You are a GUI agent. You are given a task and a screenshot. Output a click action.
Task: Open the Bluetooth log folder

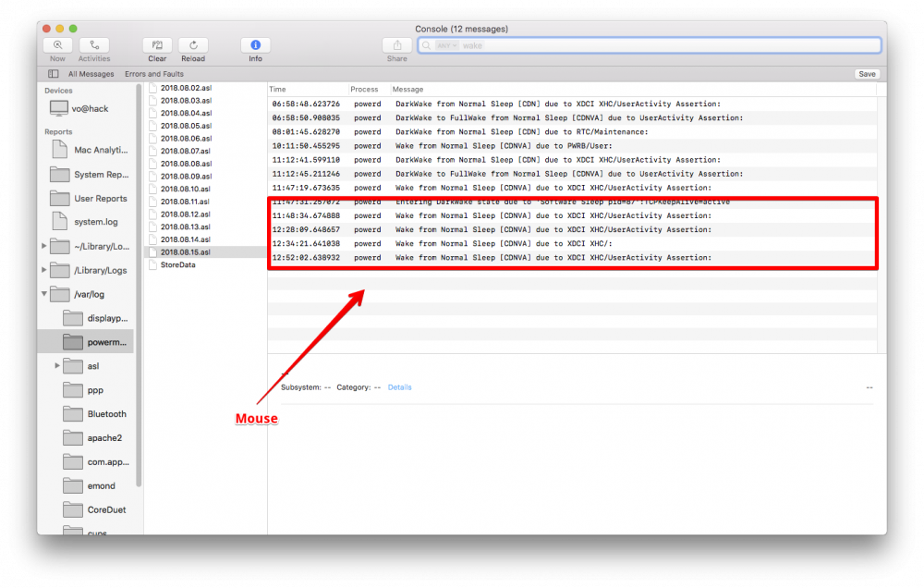(95, 414)
